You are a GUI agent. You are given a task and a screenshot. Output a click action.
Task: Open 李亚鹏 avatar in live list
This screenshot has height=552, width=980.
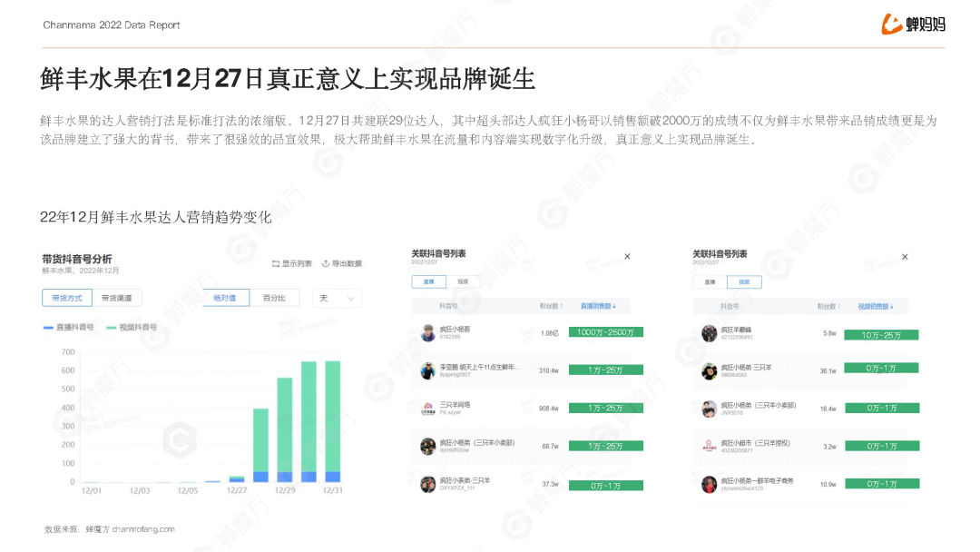click(428, 370)
